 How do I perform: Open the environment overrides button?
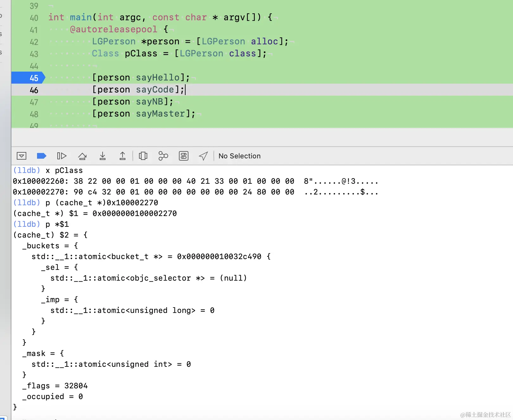click(x=184, y=156)
